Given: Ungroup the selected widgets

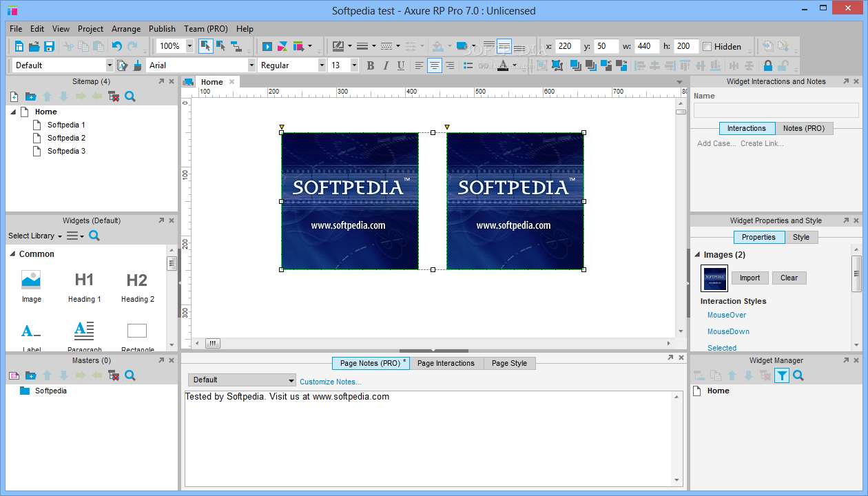Looking at the screenshot, I should (556, 65).
